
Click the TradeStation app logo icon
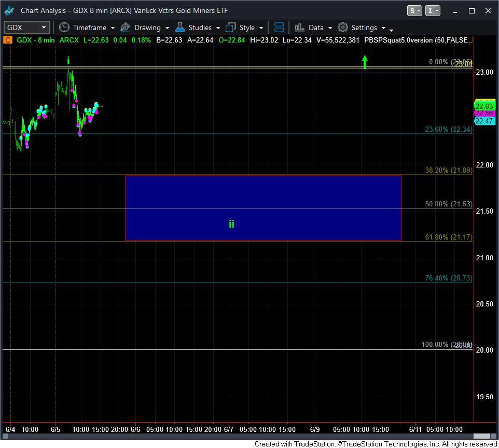pos(9,10)
